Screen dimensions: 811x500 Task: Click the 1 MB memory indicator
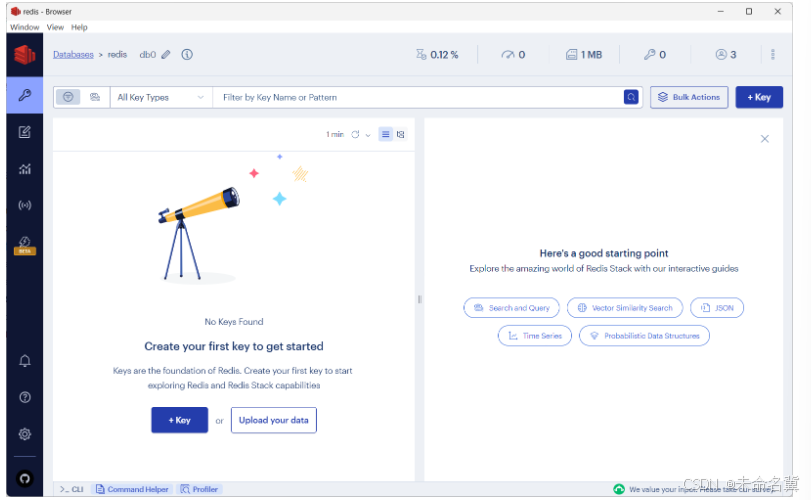(584, 54)
